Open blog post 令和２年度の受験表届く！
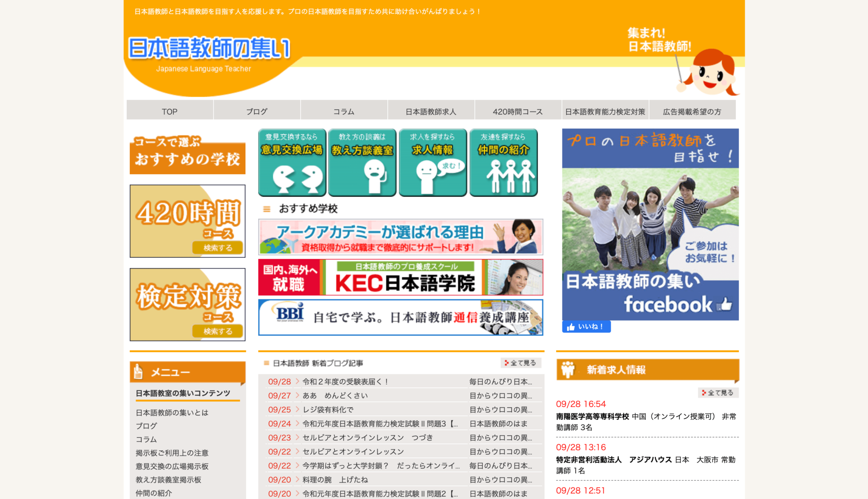 click(x=345, y=382)
